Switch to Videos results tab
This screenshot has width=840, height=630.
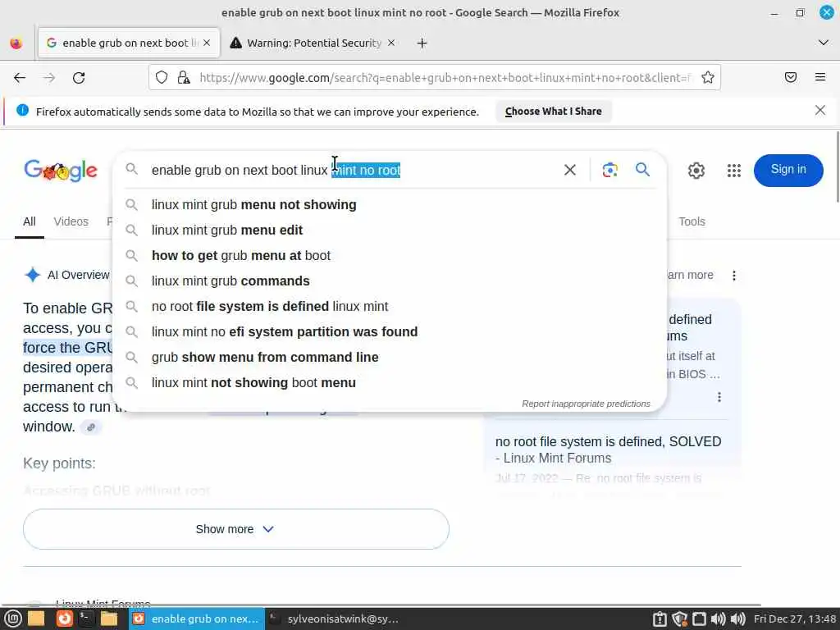[71, 221]
